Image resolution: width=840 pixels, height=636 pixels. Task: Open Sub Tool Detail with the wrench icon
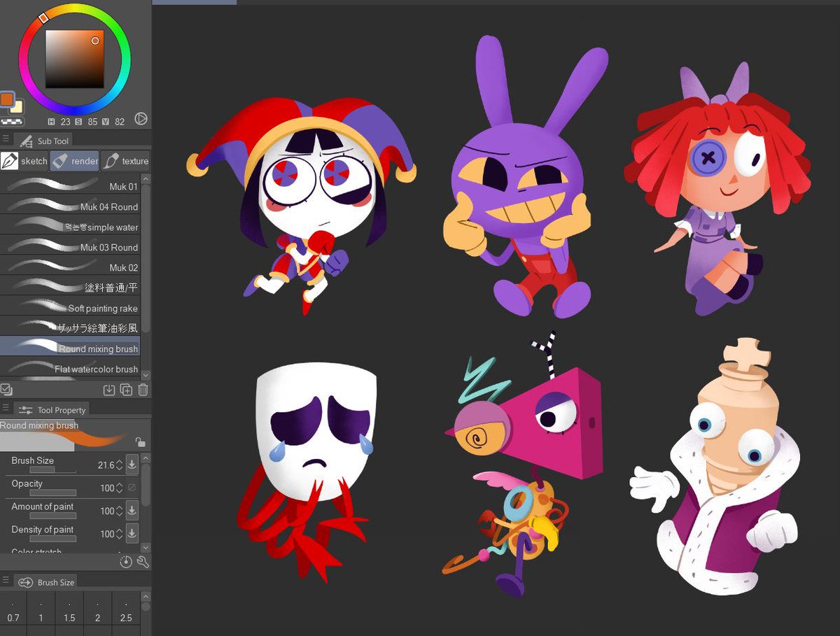[x=142, y=562]
